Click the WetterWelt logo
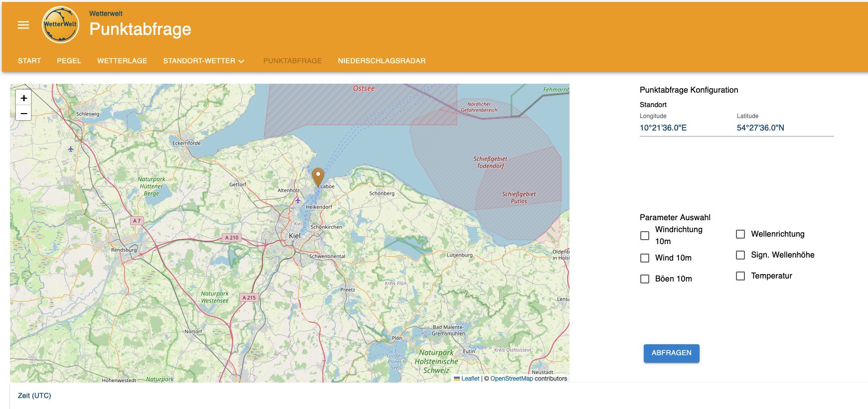The image size is (868, 409). 60,24
